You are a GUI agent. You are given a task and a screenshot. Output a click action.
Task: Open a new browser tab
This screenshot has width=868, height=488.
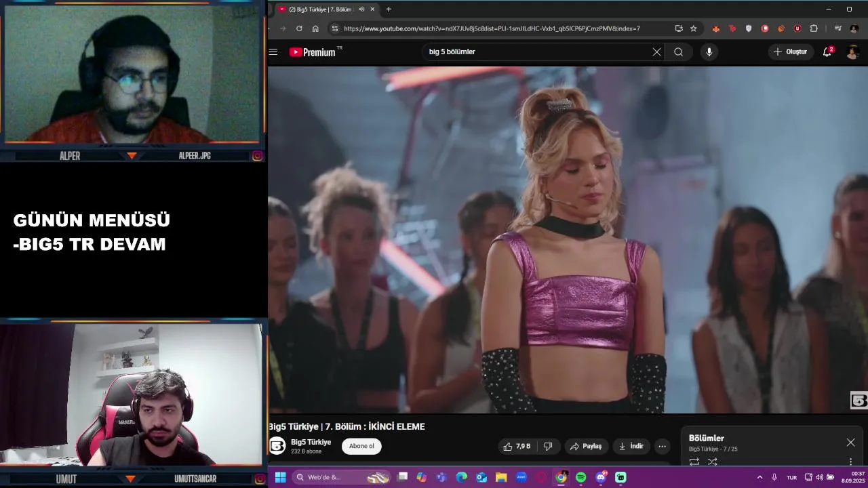tap(389, 9)
